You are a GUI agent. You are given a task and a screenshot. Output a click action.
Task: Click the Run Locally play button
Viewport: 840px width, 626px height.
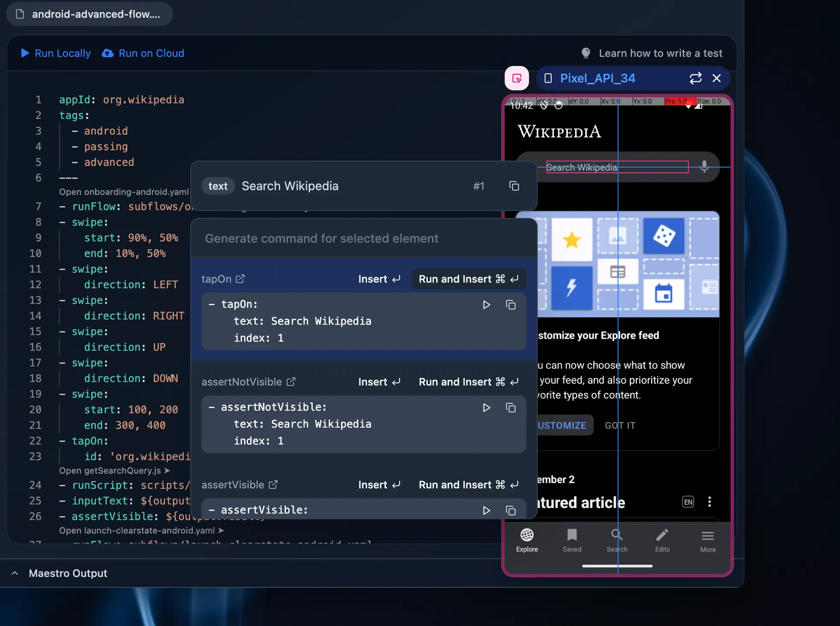click(56, 53)
